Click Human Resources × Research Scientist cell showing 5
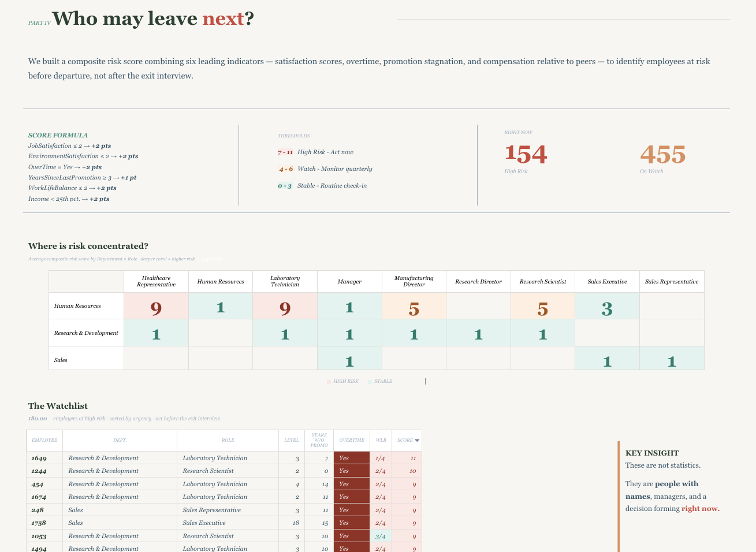Viewport: 756px width, 552px height. click(543, 306)
